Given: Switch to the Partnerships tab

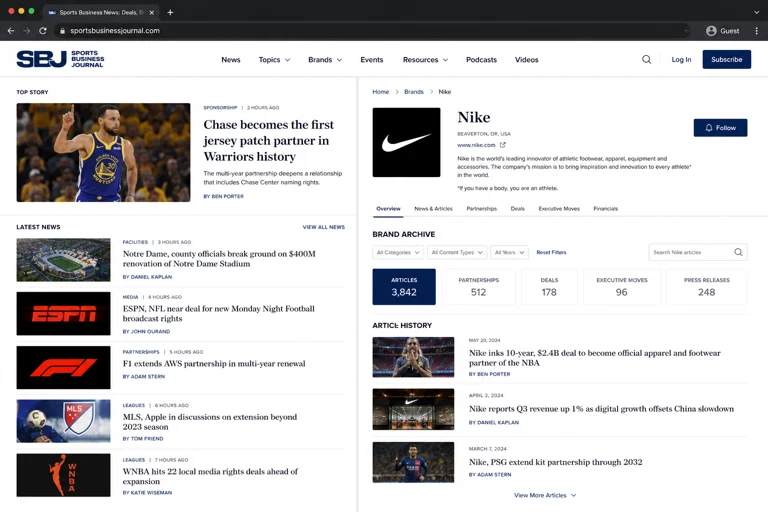Looking at the screenshot, I should coord(481,209).
